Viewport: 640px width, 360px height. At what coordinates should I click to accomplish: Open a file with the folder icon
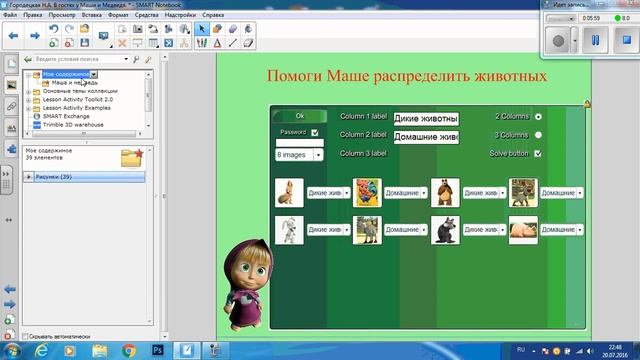click(x=84, y=29)
